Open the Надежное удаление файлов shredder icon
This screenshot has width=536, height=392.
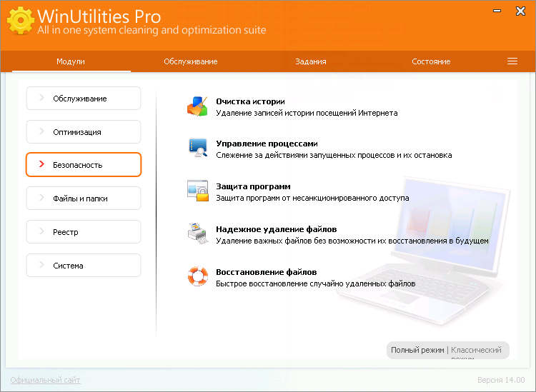[198, 233]
